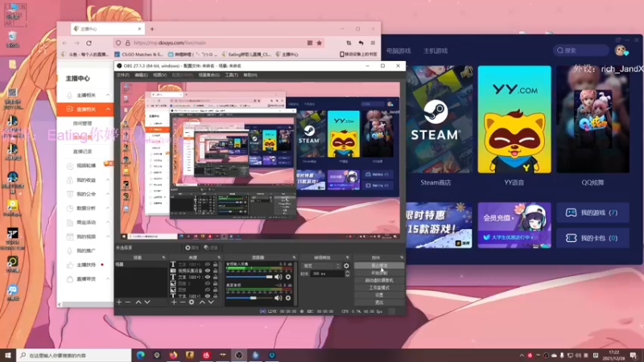Viewport: 644px width, 362px height.
Task: Open the scene transition type dropdown
Action: coord(321,265)
